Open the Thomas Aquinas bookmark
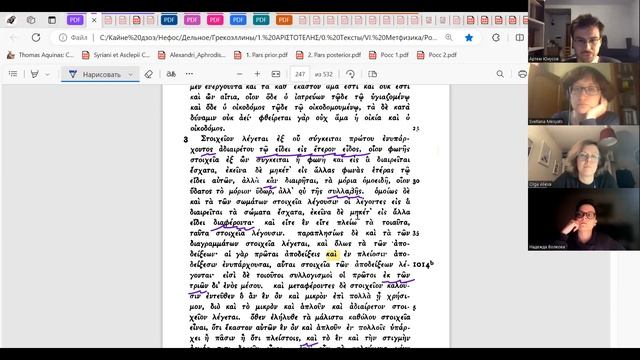This screenshot has width=640, height=360. point(40,55)
